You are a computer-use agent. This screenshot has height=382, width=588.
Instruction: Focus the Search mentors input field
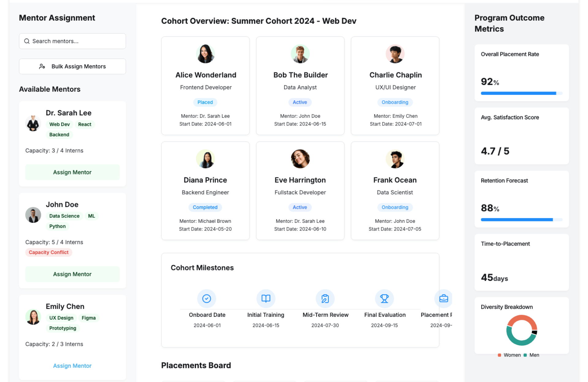coord(77,41)
